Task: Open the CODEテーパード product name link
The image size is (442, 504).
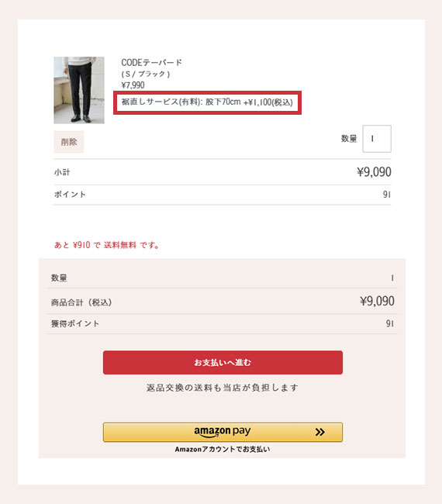Action: (151, 62)
